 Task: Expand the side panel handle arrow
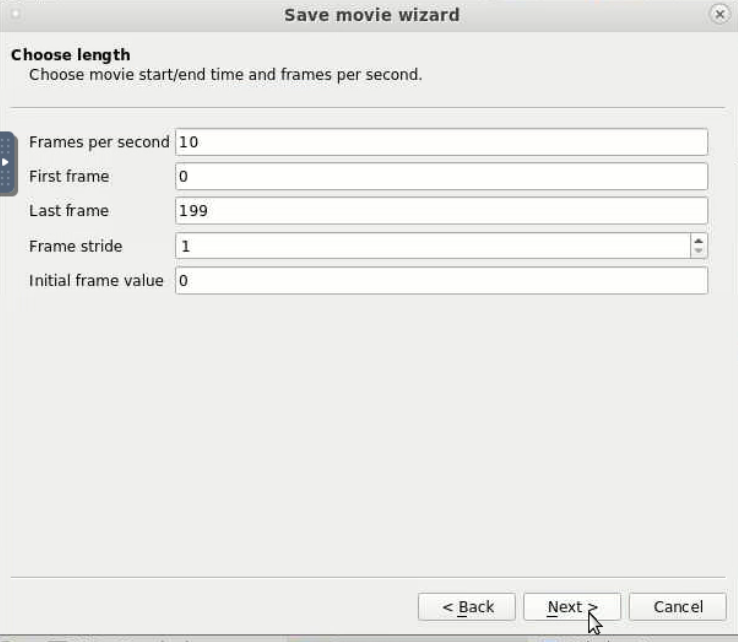[x=5, y=162]
